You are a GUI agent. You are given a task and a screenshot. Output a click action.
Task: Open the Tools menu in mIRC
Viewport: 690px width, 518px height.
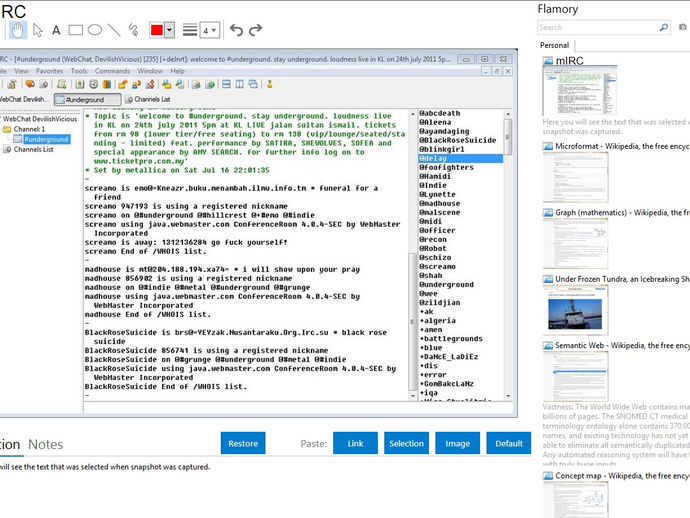coord(79,71)
